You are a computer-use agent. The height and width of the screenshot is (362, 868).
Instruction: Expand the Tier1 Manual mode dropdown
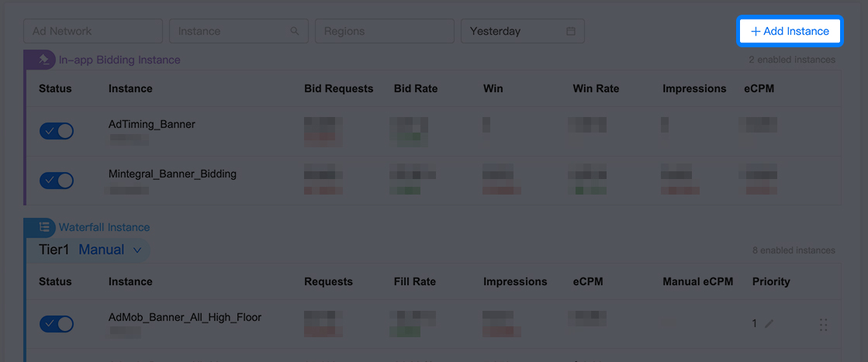click(x=110, y=250)
